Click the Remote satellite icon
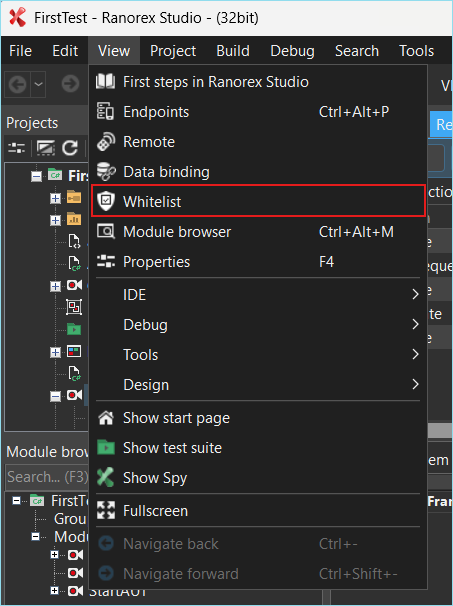 pos(106,141)
